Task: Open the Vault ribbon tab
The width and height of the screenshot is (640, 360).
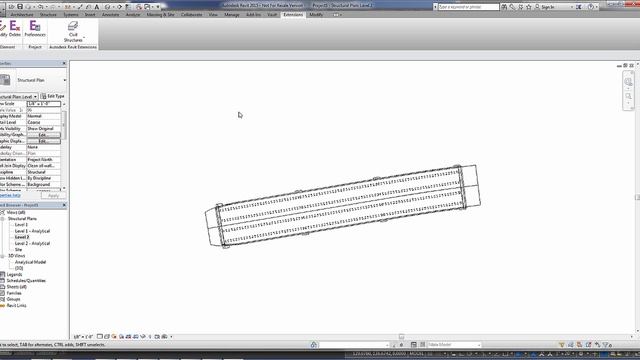Action: (x=272, y=15)
